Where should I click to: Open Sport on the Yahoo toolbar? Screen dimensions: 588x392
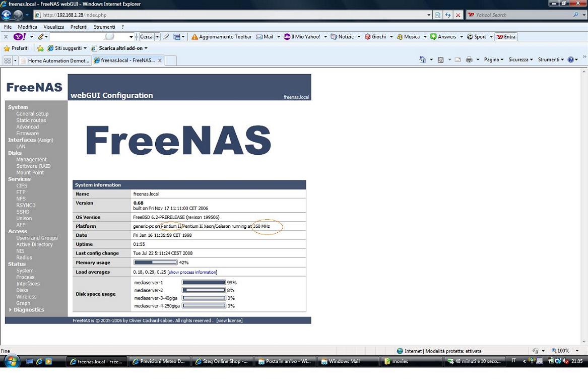coord(477,37)
